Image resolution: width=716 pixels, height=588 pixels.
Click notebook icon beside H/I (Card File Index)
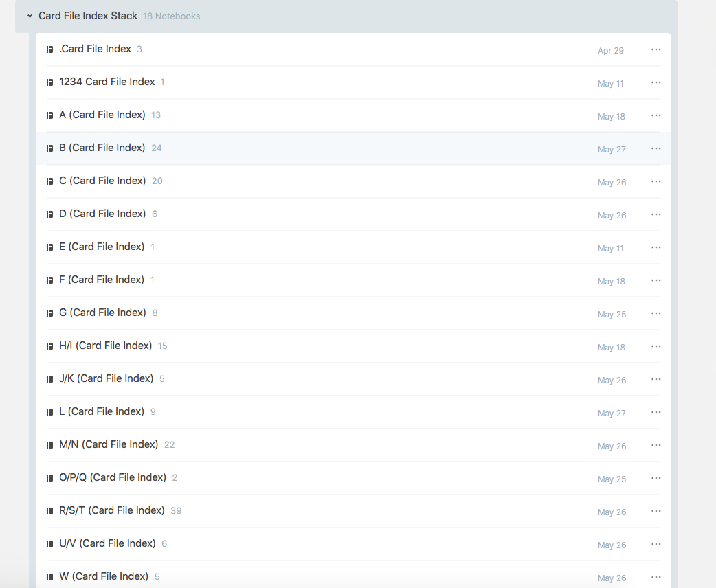click(50, 346)
